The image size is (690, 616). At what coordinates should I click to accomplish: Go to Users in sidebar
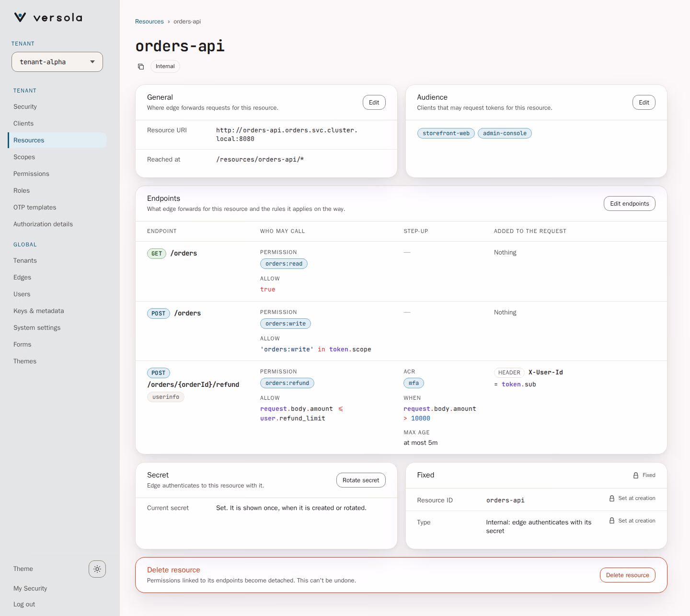[57, 294]
